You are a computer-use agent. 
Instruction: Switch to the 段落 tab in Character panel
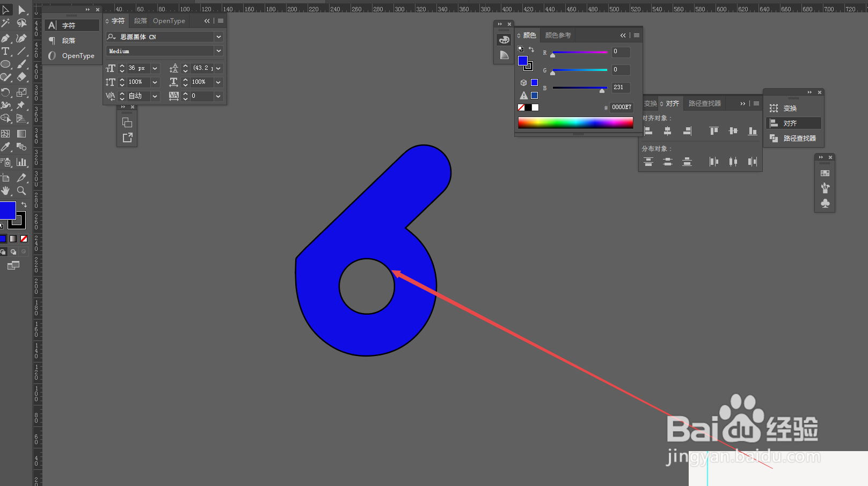(141, 21)
